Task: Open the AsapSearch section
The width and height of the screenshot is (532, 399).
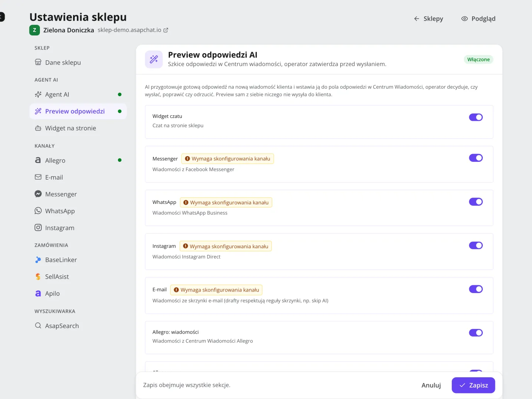Action: [78, 326]
